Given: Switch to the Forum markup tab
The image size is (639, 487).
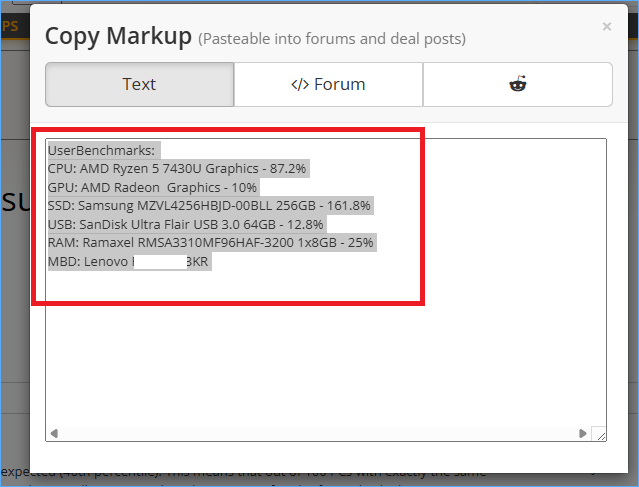Looking at the screenshot, I should coord(328,84).
